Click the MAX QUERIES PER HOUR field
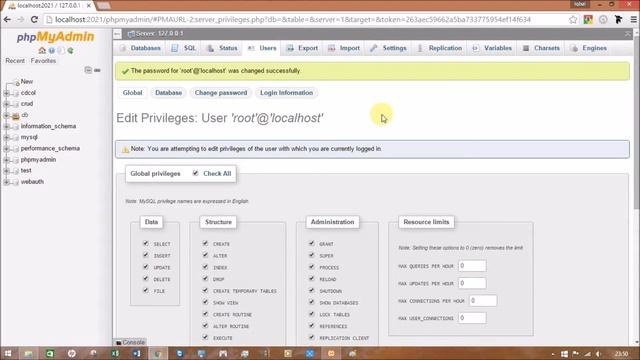This screenshot has height=360, width=640. coord(472,266)
